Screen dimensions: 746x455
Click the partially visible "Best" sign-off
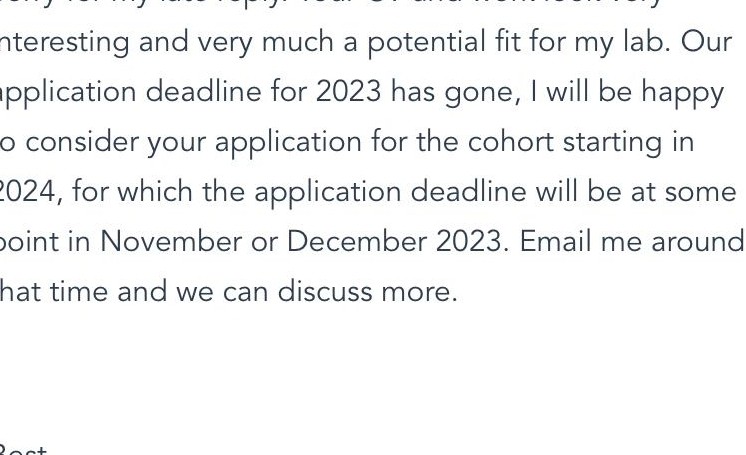23,450
